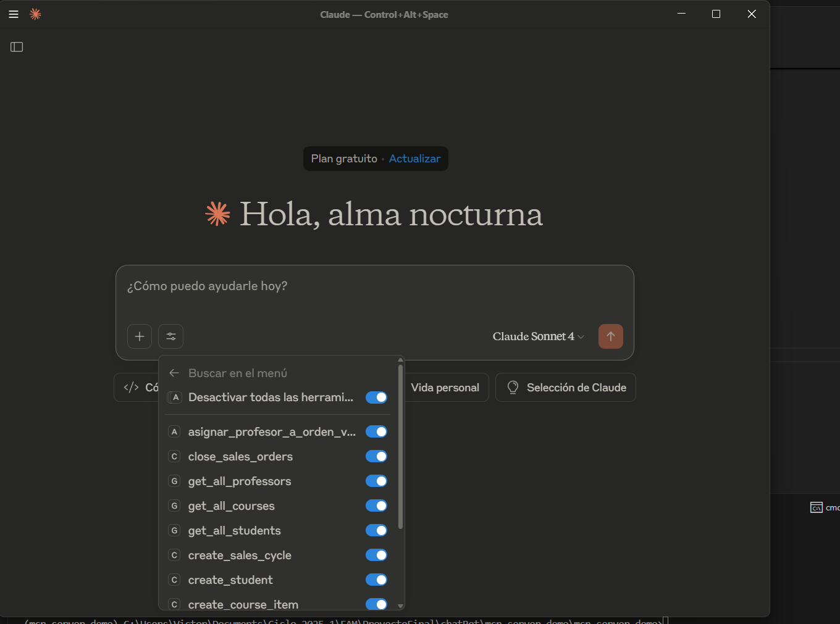
Task: Click the Vida personal suggestion chip
Action: click(x=445, y=388)
